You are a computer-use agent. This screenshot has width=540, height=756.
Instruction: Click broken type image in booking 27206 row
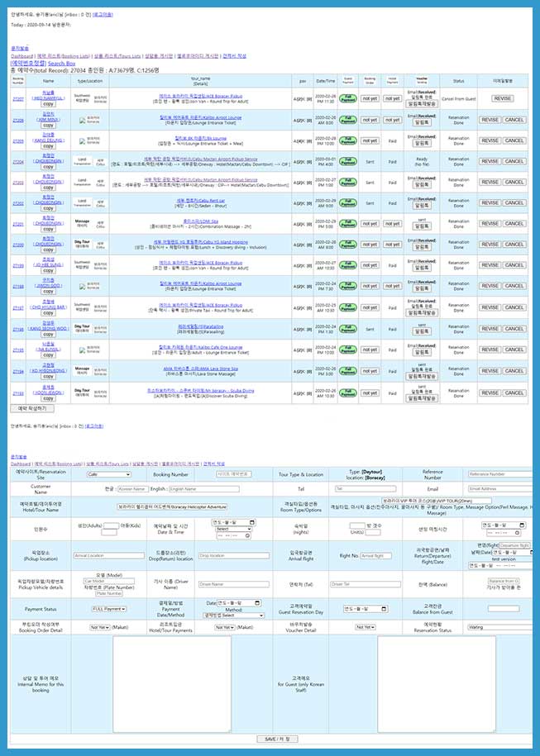(x=82, y=120)
